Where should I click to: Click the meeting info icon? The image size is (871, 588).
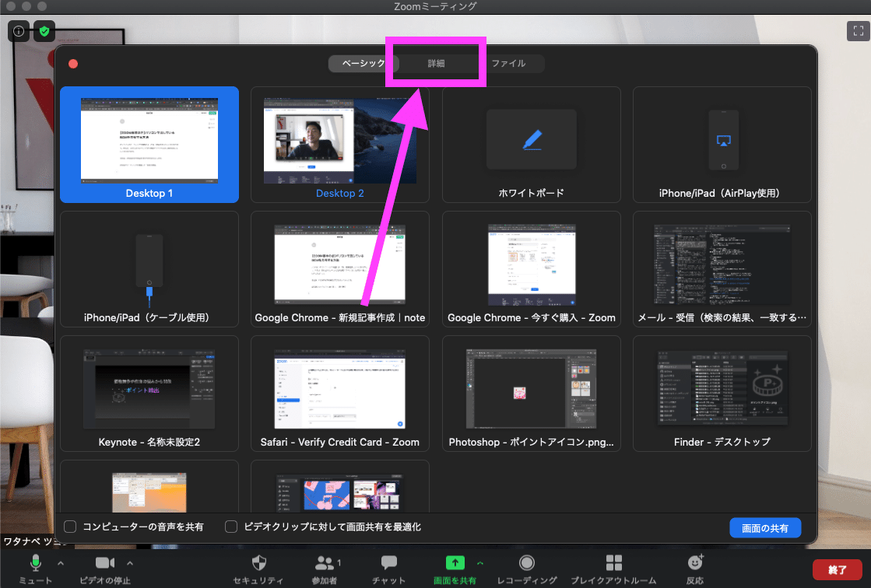click(x=19, y=31)
